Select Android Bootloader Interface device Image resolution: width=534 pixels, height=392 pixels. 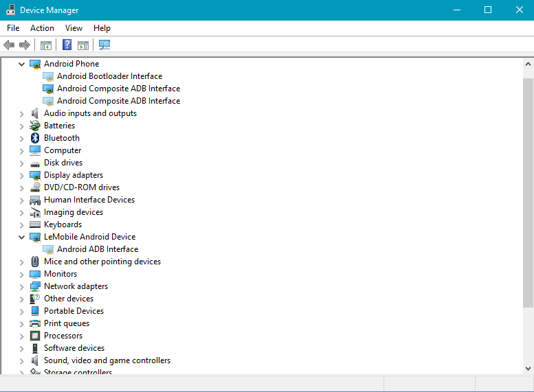tap(109, 76)
